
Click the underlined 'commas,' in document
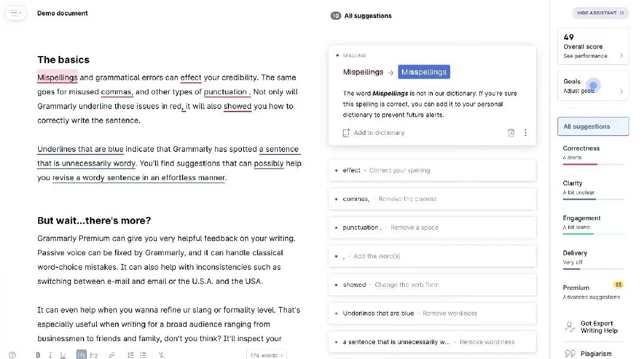[117, 92]
